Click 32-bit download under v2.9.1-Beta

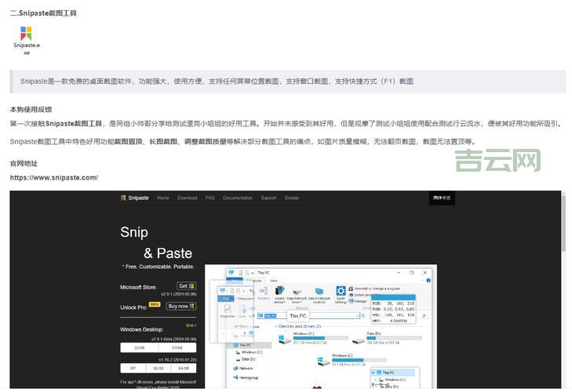[140, 348]
